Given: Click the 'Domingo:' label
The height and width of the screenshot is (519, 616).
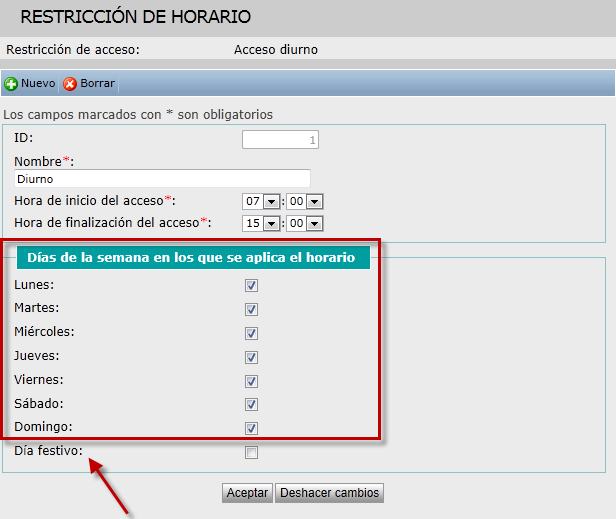Looking at the screenshot, I should tap(43, 427).
